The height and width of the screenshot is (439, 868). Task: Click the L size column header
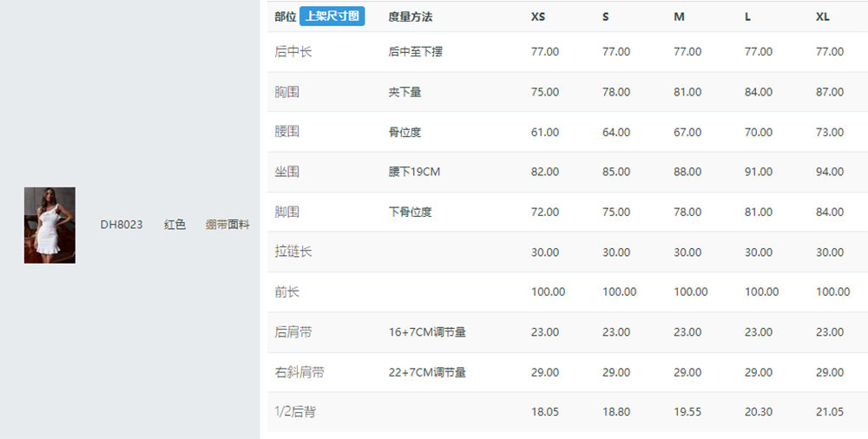(748, 16)
